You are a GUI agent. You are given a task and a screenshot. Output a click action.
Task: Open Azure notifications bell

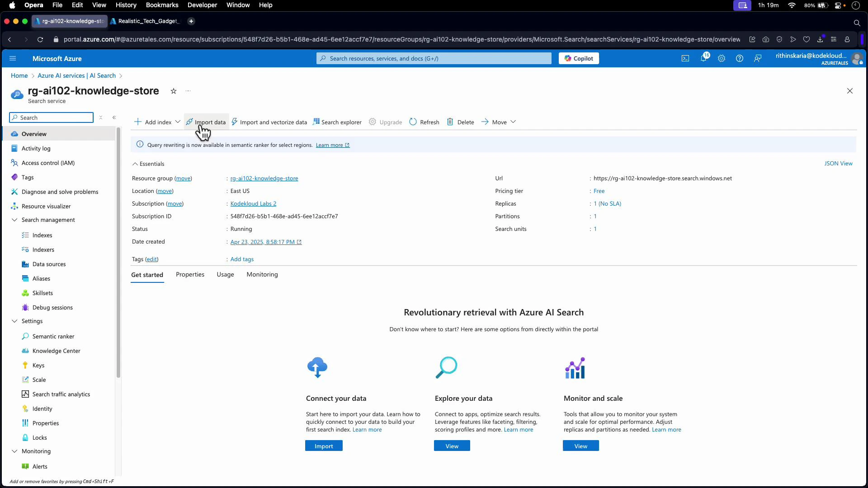703,58
